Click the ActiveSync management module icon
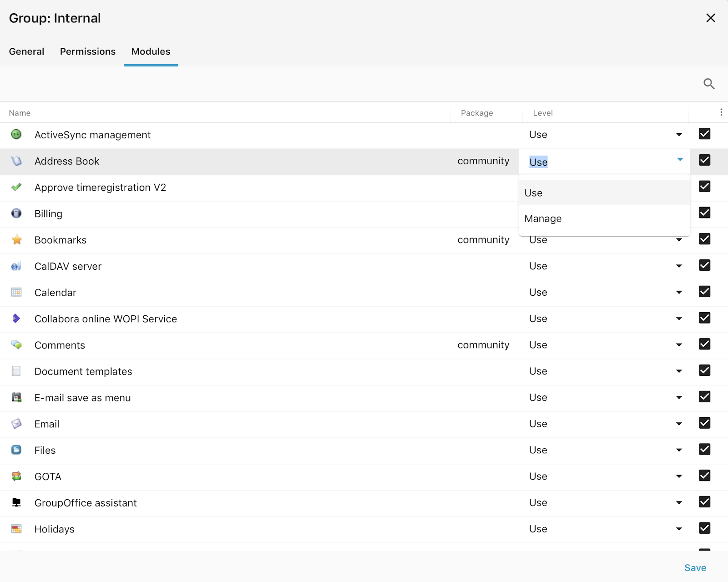 [x=16, y=135]
